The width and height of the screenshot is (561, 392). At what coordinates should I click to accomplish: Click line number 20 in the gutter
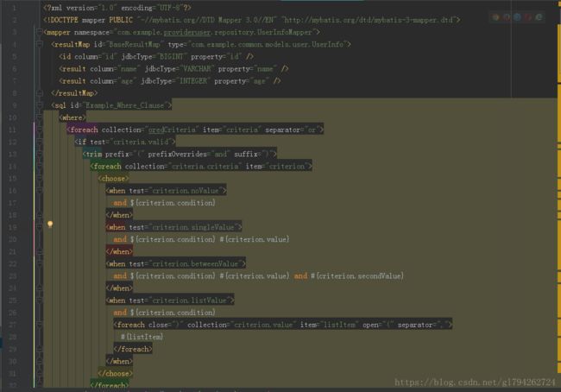pyautogui.click(x=13, y=239)
